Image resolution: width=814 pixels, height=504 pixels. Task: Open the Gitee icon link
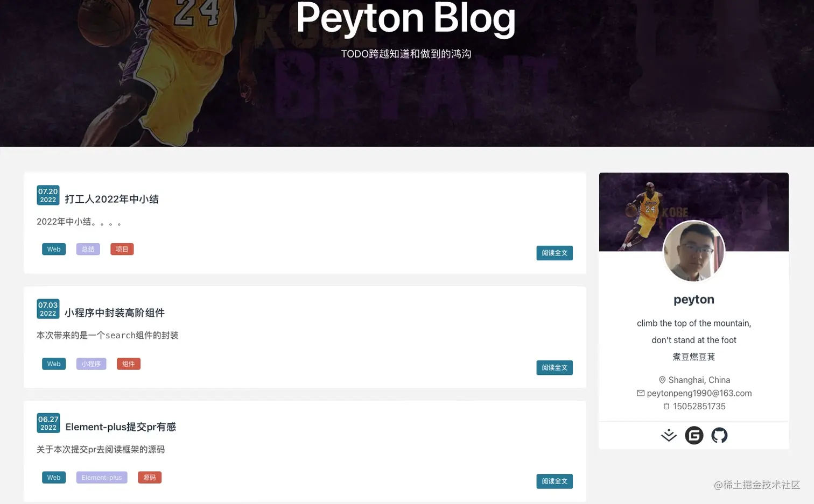coord(694,435)
